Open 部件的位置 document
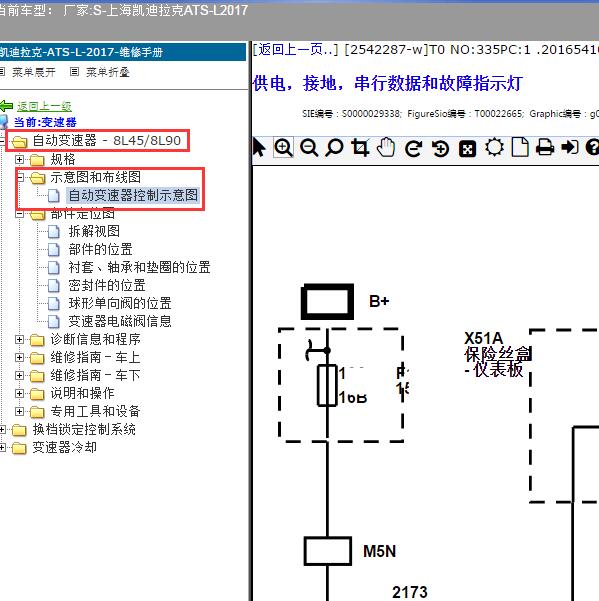The height and width of the screenshot is (601, 599). [x=100, y=250]
